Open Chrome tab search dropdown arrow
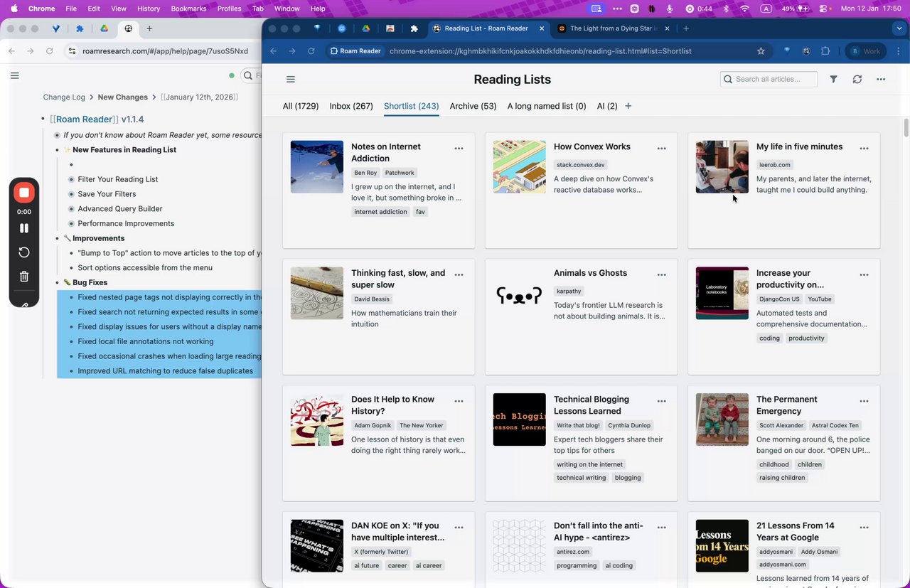Image resolution: width=910 pixels, height=588 pixels. click(x=899, y=28)
